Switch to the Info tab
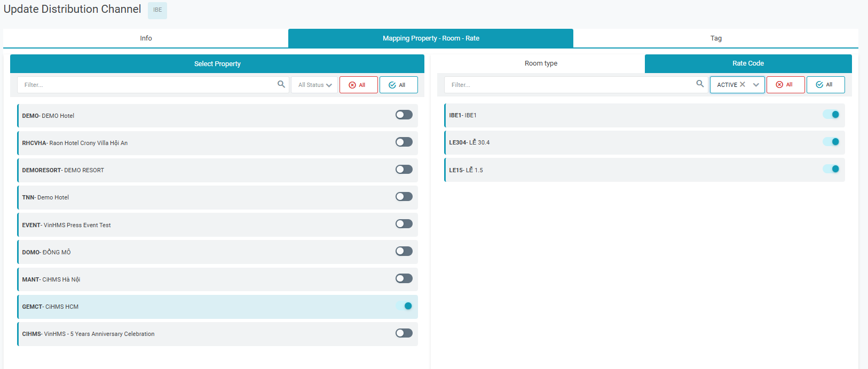Viewport: 868px width, 369px height. pyautogui.click(x=146, y=38)
